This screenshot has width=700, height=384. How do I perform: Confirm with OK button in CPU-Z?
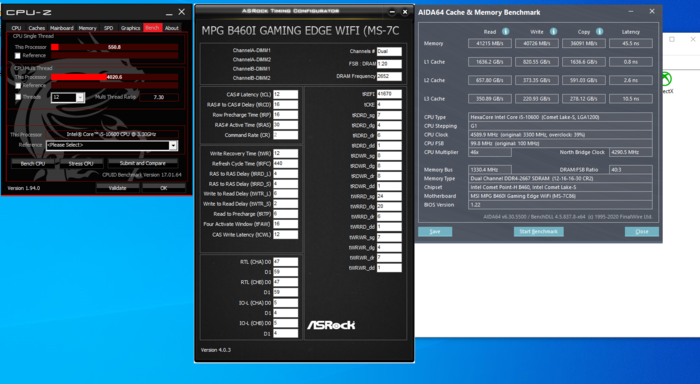(164, 188)
